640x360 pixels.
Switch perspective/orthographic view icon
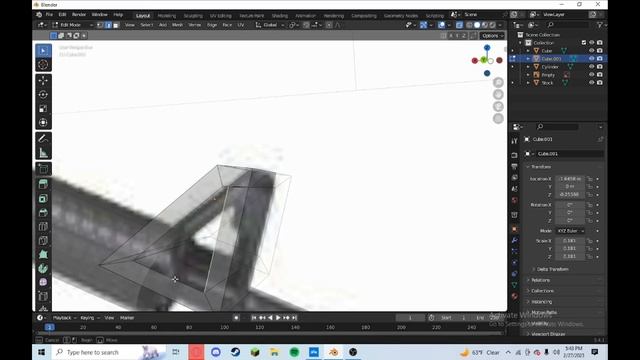(498, 118)
